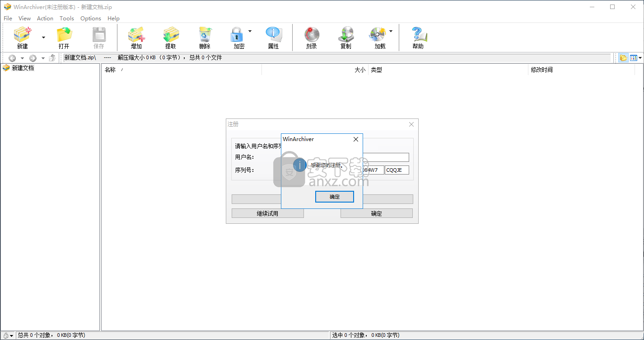Click the serial field containing CQQJE
Viewport: 644px width, 340px height.
[397, 170]
